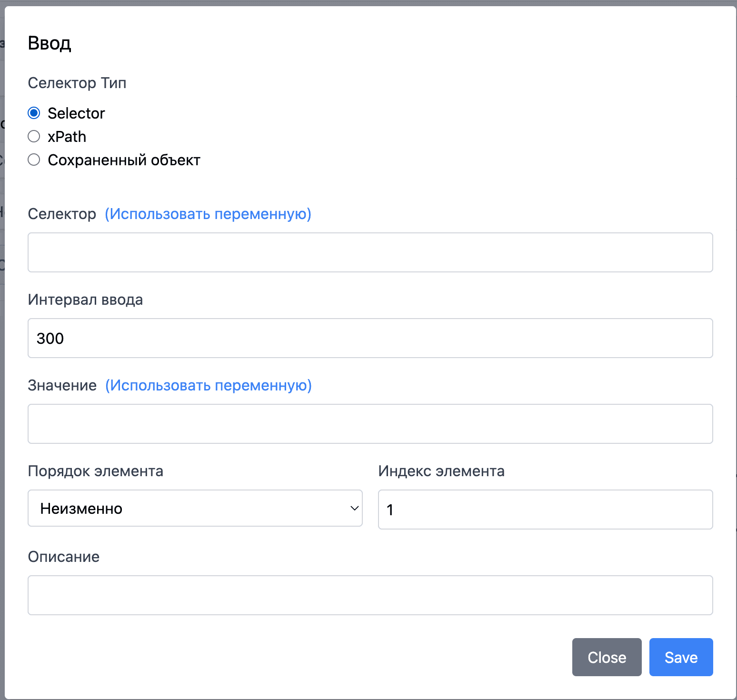Focus the empty Селектор input field

click(x=370, y=252)
